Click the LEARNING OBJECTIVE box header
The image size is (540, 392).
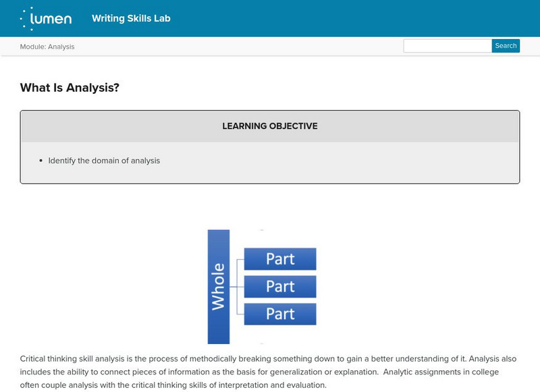coord(270,126)
